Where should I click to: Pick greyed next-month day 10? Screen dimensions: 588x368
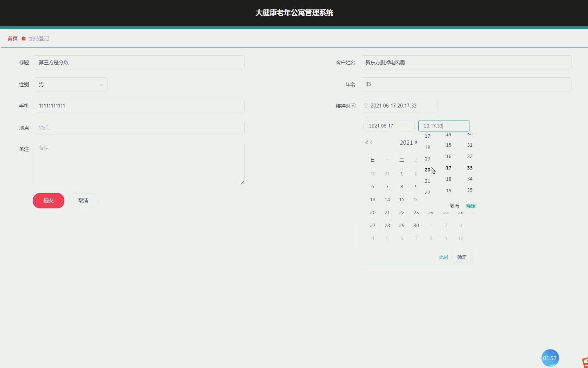461,239
